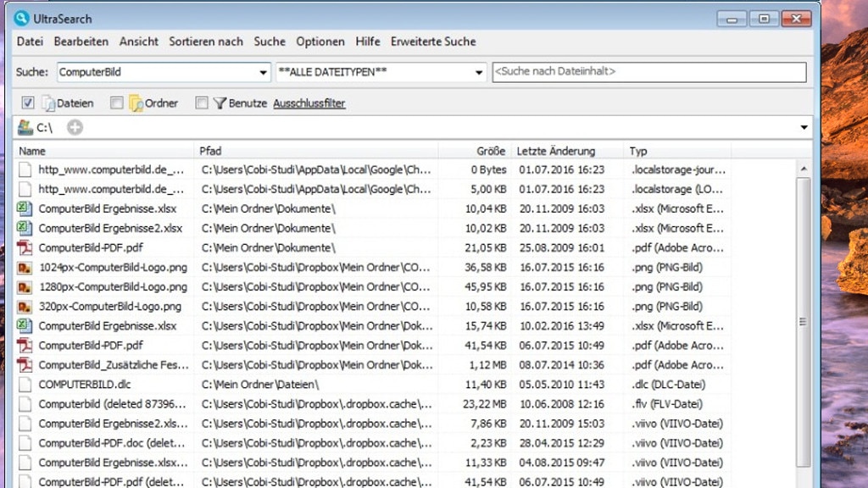Click the Dateien documents icon
The width and height of the screenshot is (868, 488).
tap(48, 103)
